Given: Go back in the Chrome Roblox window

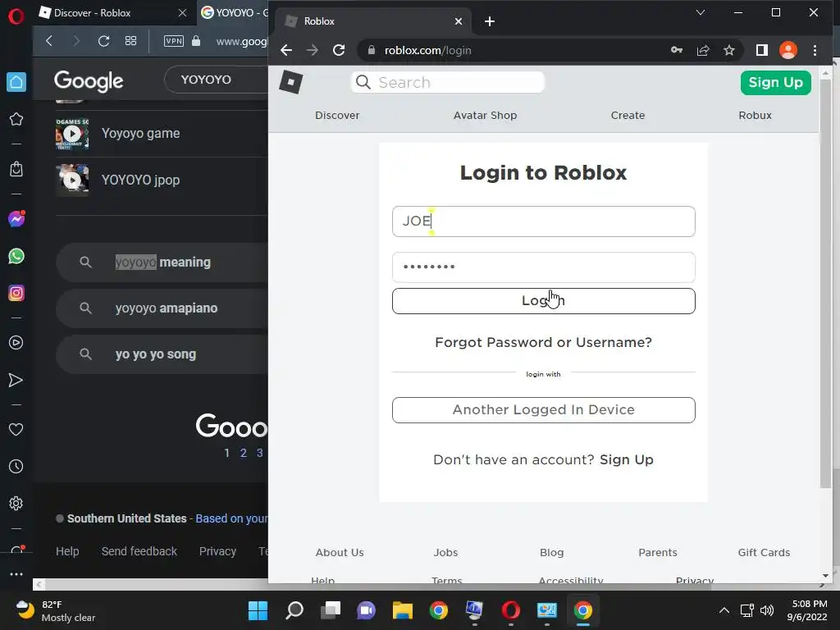Looking at the screenshot, I should 286,50.
